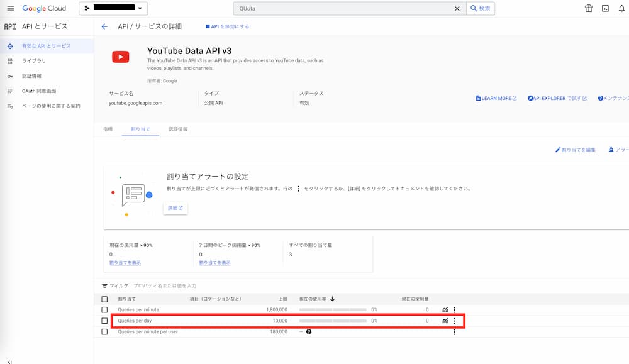Click the 10,000 limit value

tap(280, 321)
